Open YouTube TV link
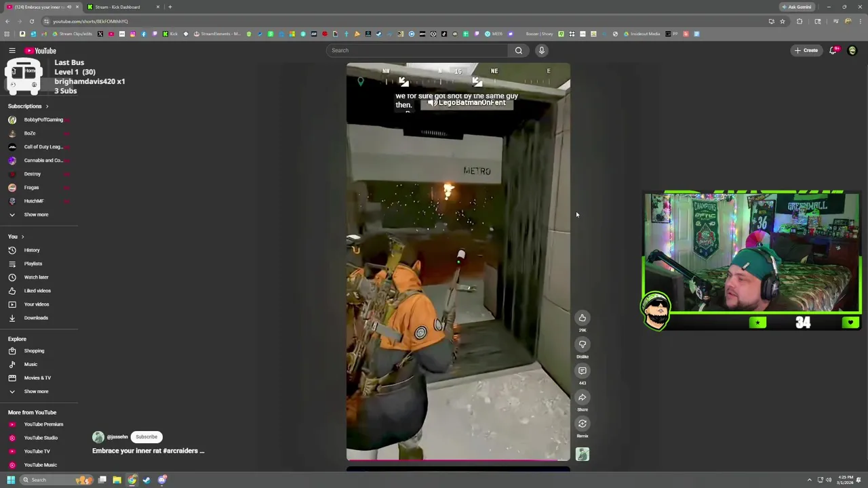 tap(38, 451)
